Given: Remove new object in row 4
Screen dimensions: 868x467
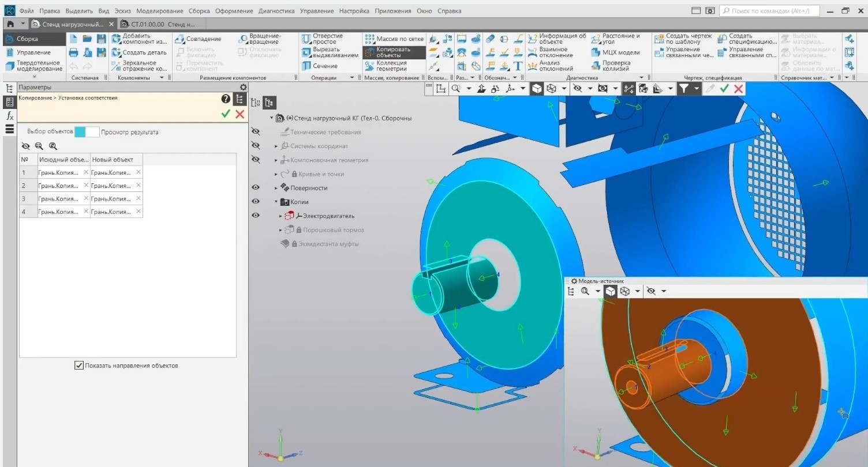Looking at the screenshot, I should click(139, 212).
